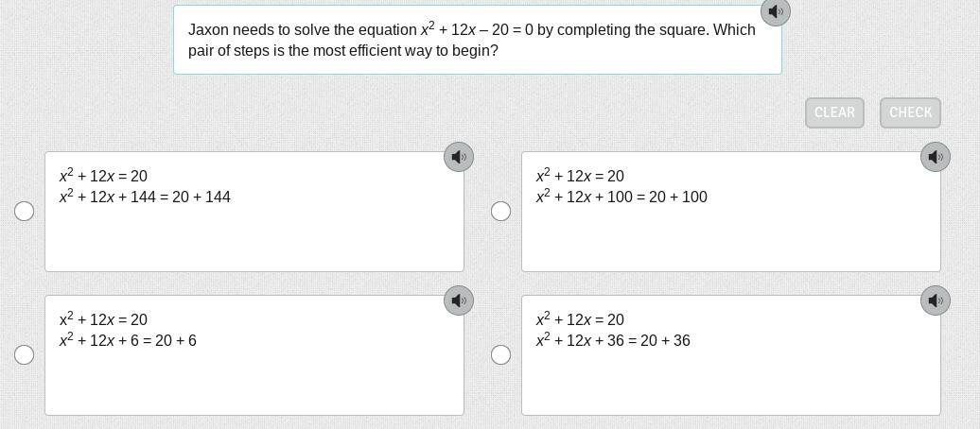The height and width of the screenshot is (429, 980).
Task: Select the radio button for 20 + 100
Action: (x=501, y=211)
